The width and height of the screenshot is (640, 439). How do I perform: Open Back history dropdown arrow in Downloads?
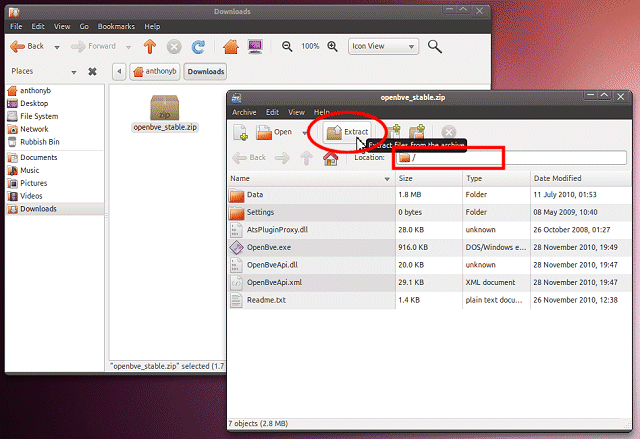57,47
